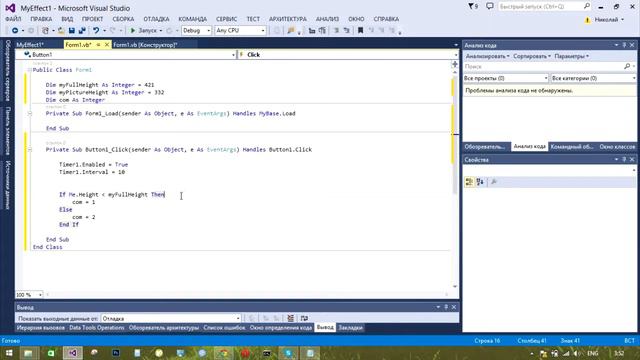640x360 pixels.
Task: Switch to the Закладки tab
Action: click(x=351, y=328)
